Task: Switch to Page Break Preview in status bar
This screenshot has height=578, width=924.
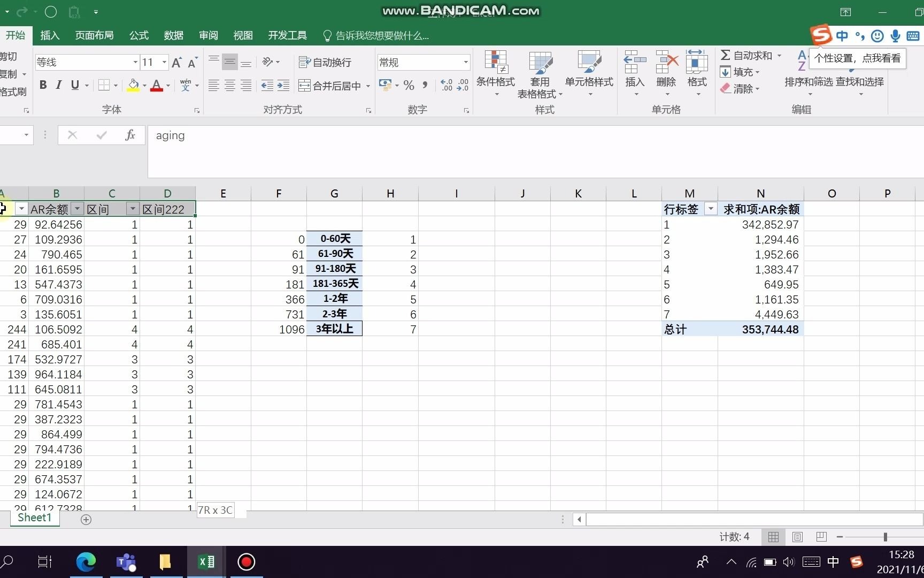Action: 821,537
